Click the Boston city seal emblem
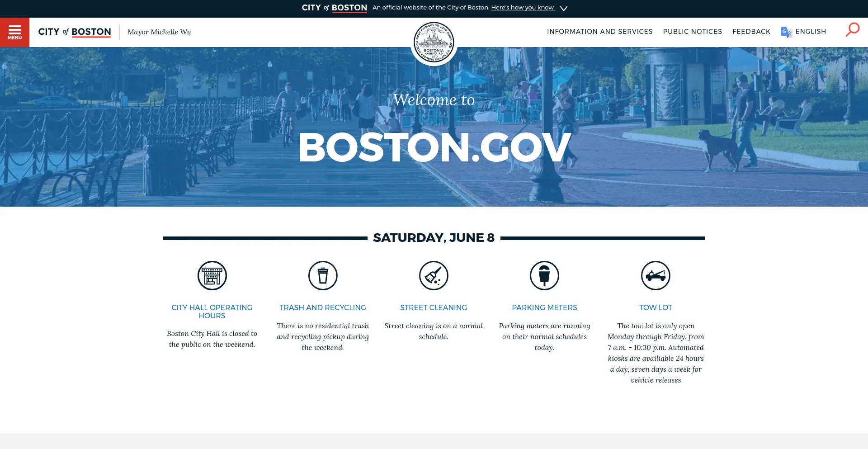 coord(434,43)
